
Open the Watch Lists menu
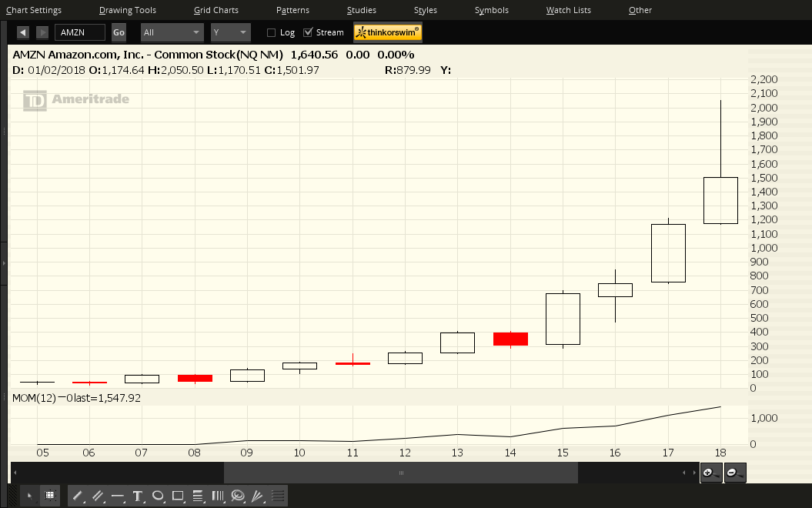568,10
